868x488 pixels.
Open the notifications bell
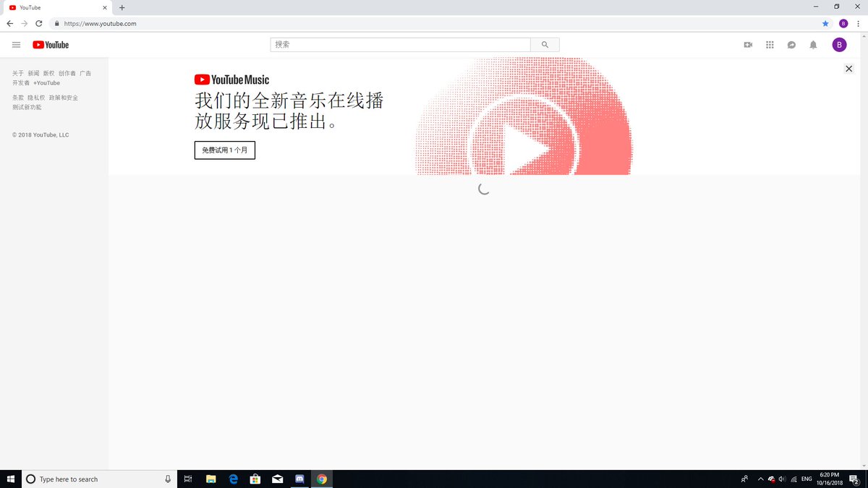(x=813, y=45)
